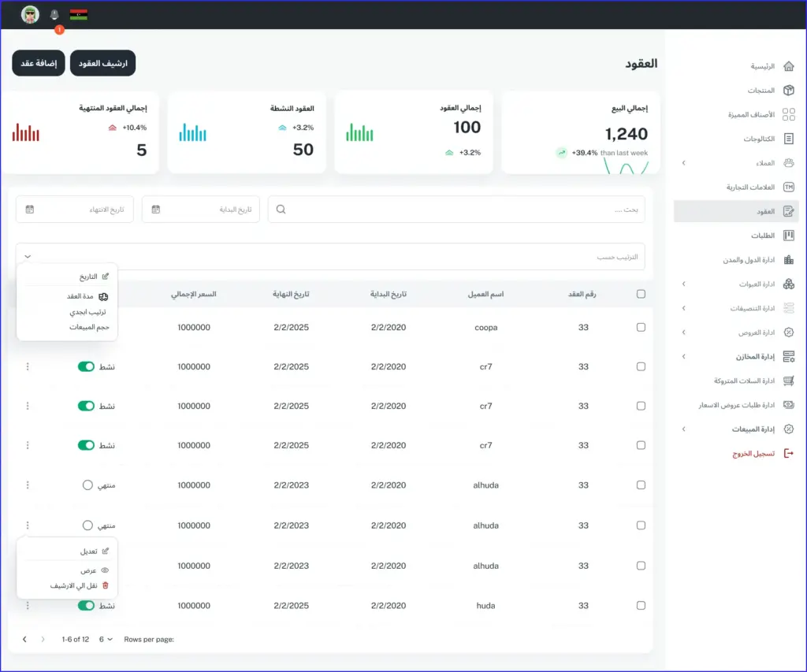Click the calendar icon in تاريخ الانتهاء
The height and width of the screenshot is (672, 807).
[x=30, y=210]
